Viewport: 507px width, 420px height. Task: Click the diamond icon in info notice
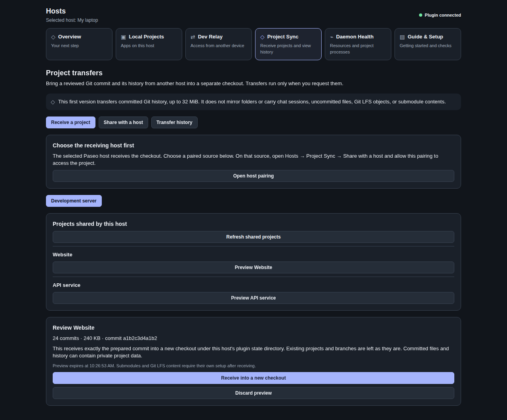53,102
